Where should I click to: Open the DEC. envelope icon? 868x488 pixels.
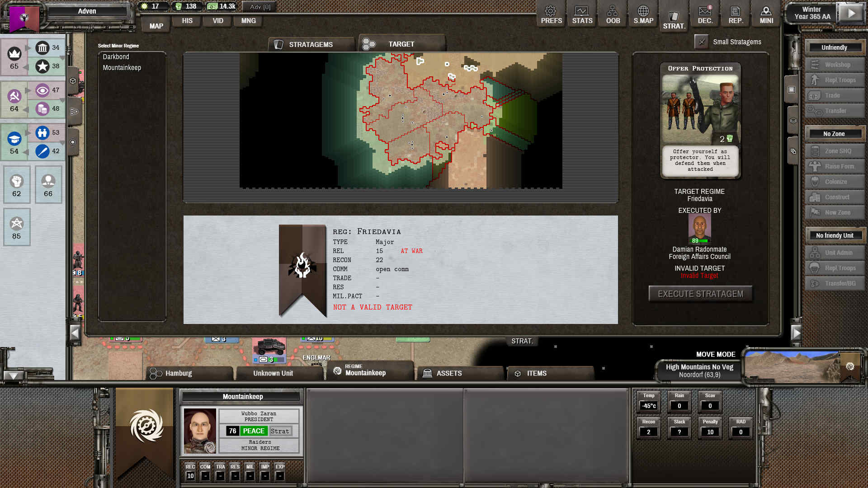[705, 14]
